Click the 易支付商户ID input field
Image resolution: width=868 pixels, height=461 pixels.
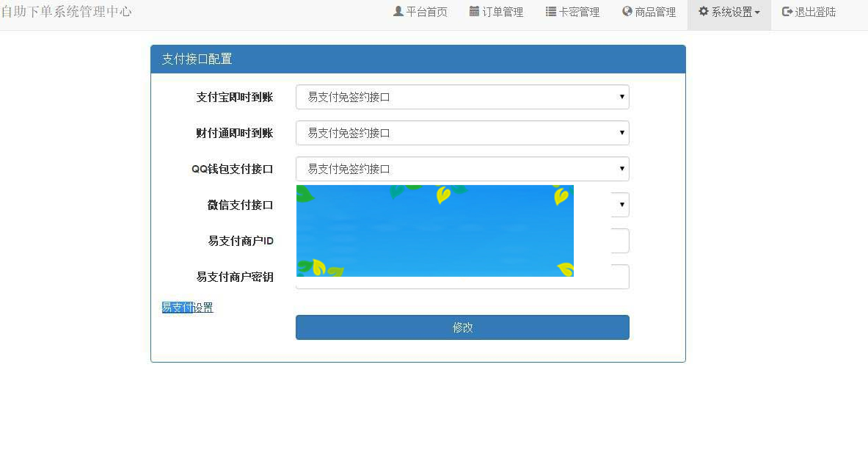click(609, 241)
